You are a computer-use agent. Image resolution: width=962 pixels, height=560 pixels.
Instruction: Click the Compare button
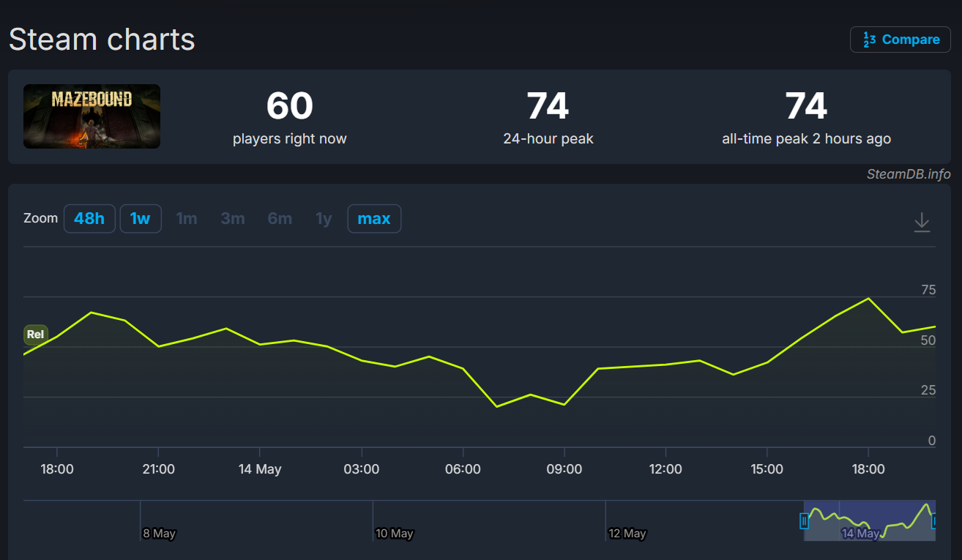[x=900, y=40]
